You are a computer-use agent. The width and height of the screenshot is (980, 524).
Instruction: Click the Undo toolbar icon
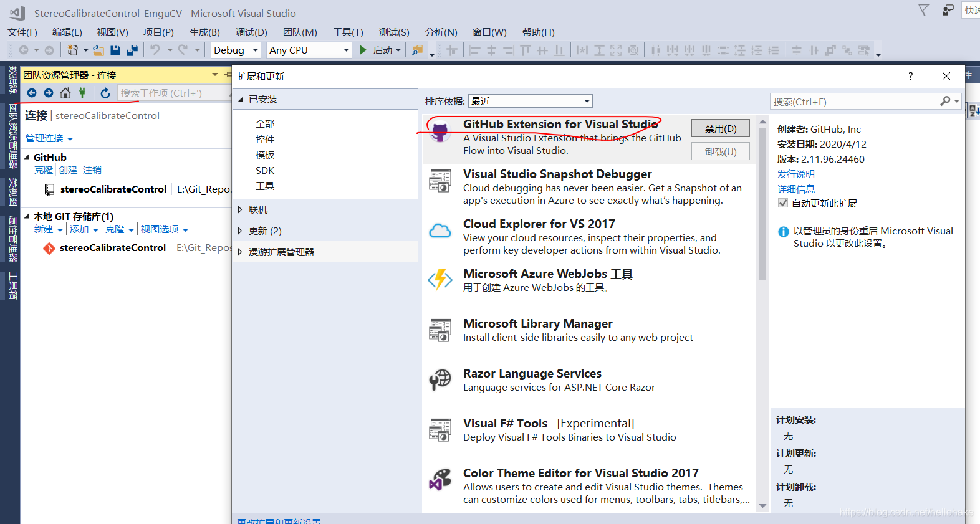pyautogui.click(x=155, y=50)
